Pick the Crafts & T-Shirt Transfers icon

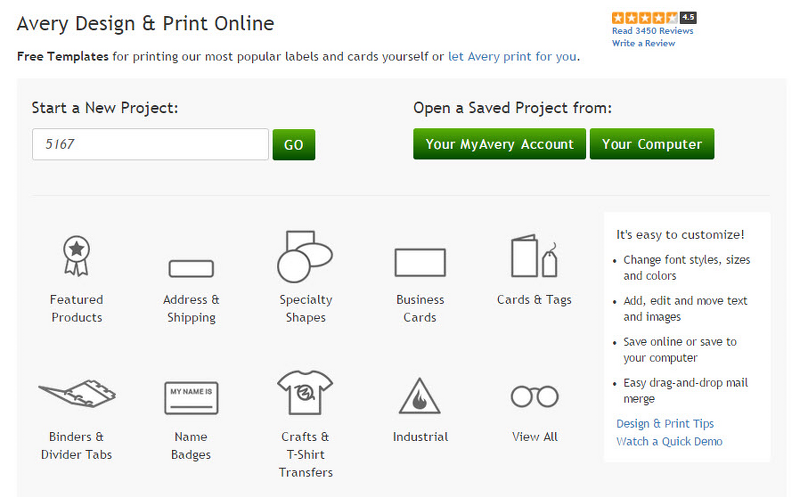click(305, 394)
